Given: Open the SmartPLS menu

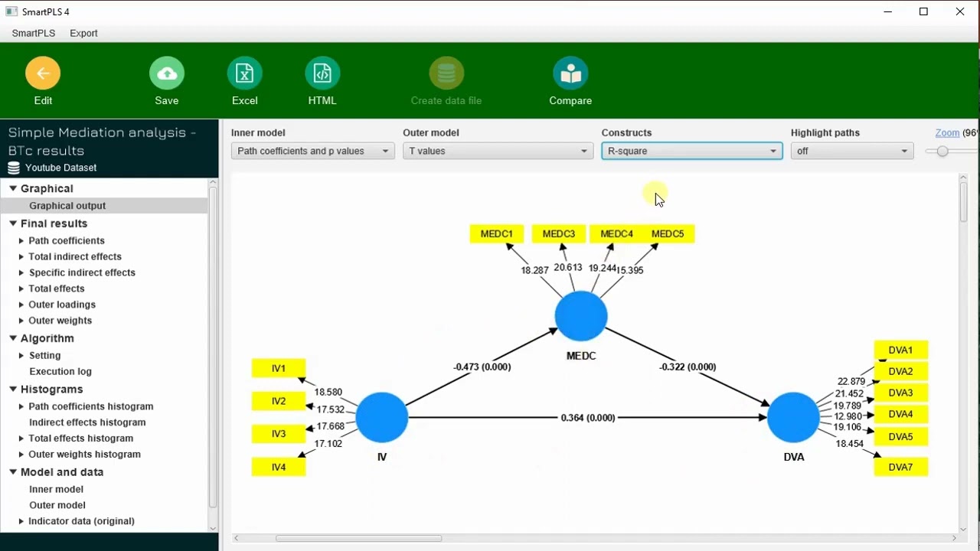Looking at the screenshot, I should coord(34,33).
